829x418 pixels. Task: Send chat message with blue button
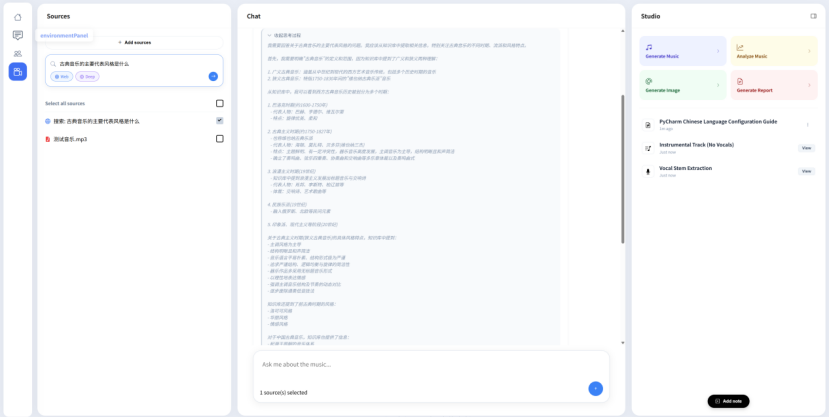[595, 388]
